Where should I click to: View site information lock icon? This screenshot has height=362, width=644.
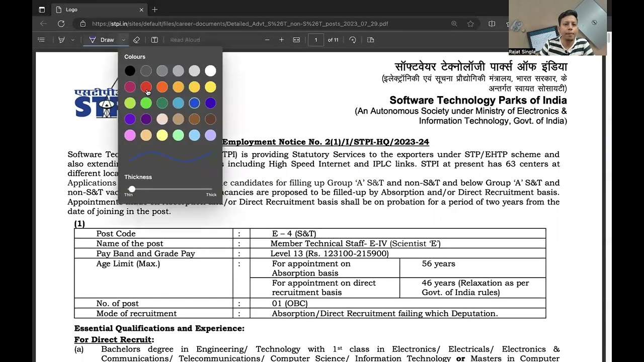83,24
